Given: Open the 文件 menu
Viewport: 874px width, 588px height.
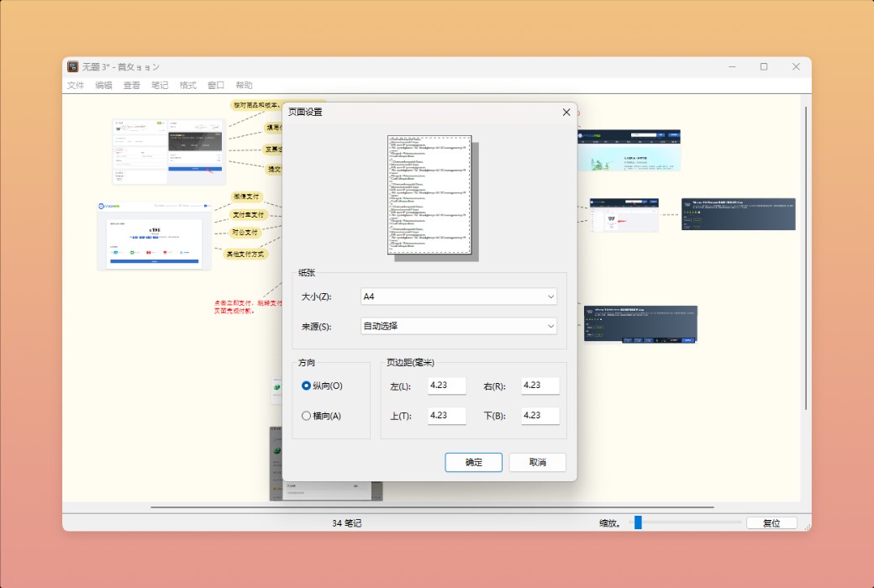Looking at the screenshot, I should pyautogui.click(x=75, y=84).
